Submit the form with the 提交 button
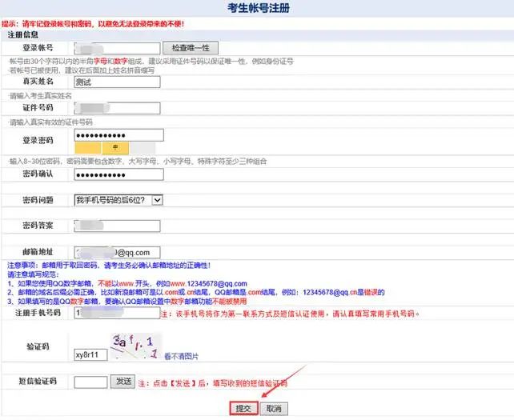Viewport: 514px width, 420px height. tap(243, 408)
